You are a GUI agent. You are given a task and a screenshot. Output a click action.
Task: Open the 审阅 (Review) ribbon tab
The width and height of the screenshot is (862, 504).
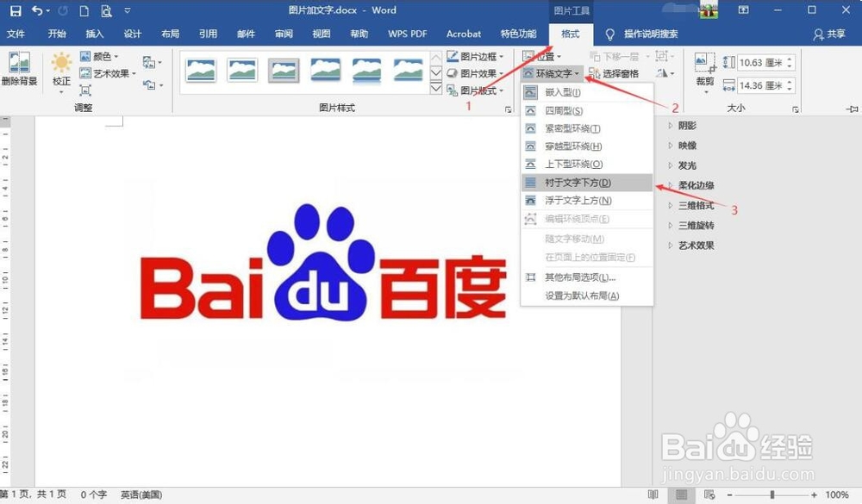284,34
